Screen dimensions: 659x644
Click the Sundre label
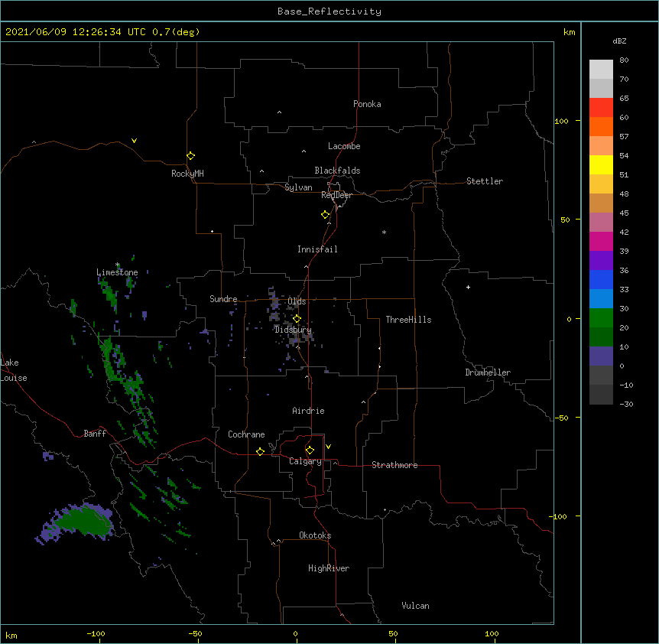coord(223,299)
